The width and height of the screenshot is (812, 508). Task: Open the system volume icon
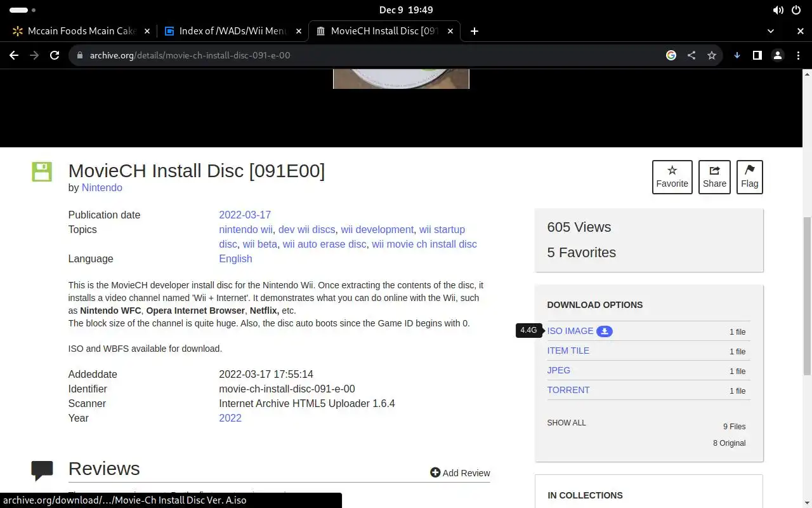778,10
